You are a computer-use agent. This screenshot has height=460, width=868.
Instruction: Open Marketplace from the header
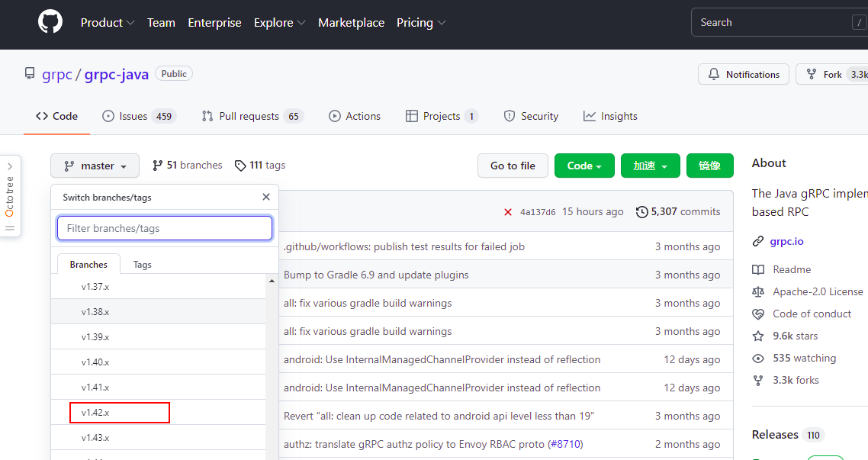[351, 23]
